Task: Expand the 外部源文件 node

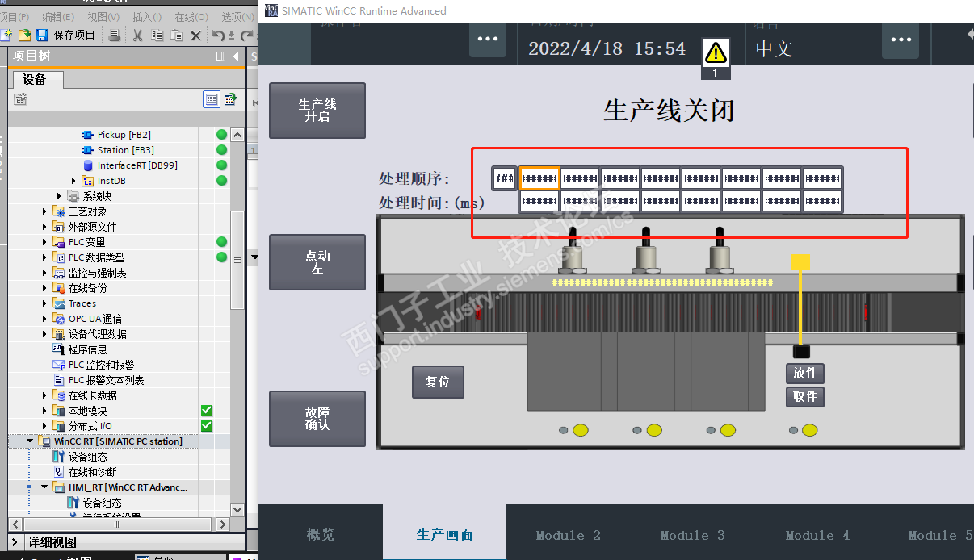Action: (44, 227)
